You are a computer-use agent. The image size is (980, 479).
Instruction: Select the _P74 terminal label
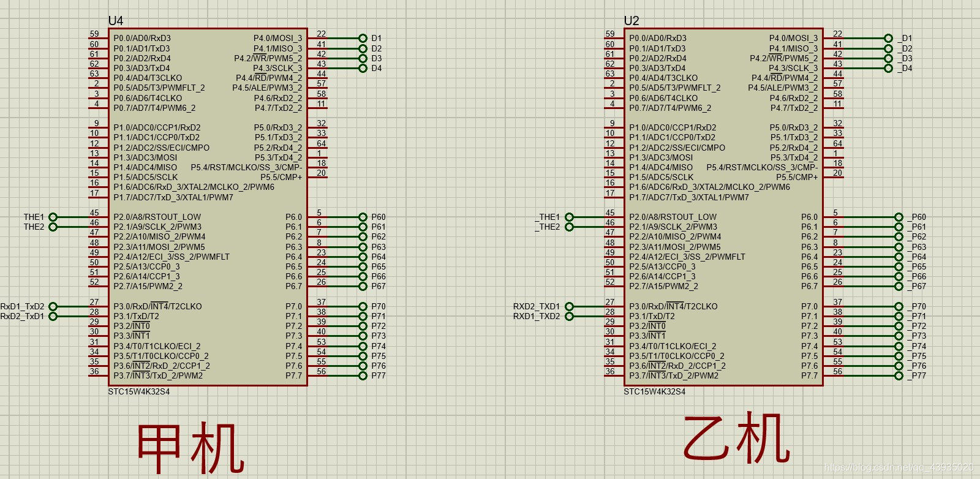point(917,346)
